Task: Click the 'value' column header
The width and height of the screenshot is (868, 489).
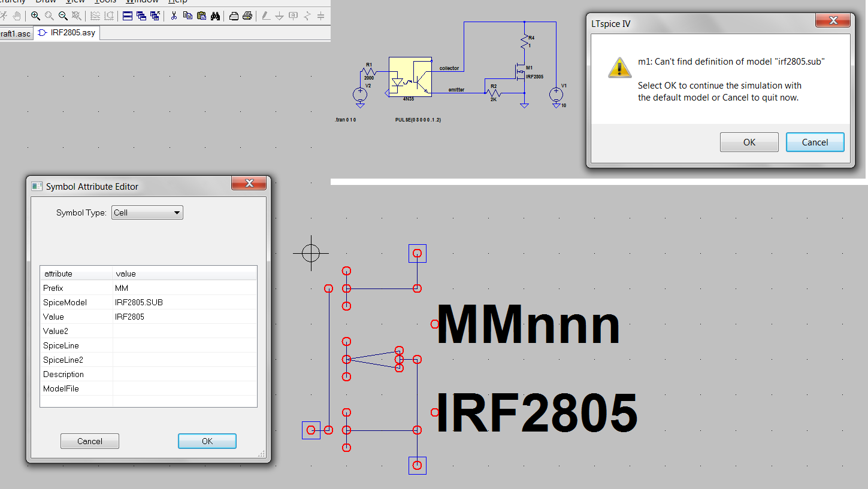Action: tap(185, 274)
